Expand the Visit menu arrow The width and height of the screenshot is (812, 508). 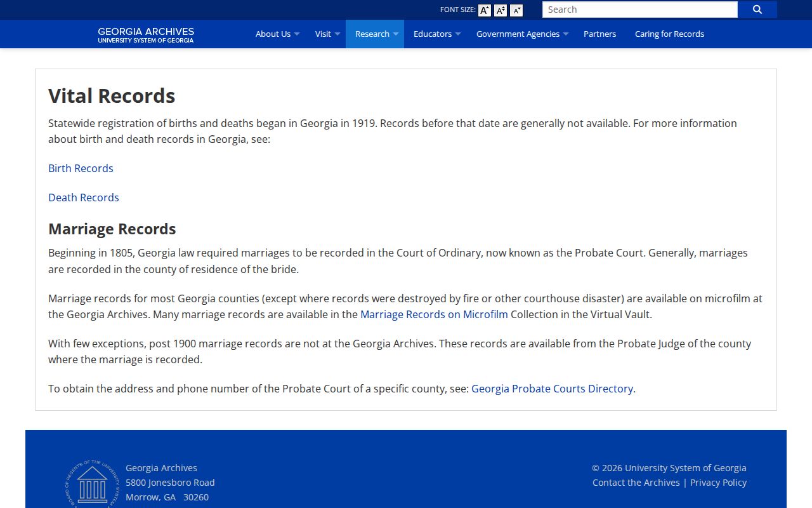pos(337,34)
